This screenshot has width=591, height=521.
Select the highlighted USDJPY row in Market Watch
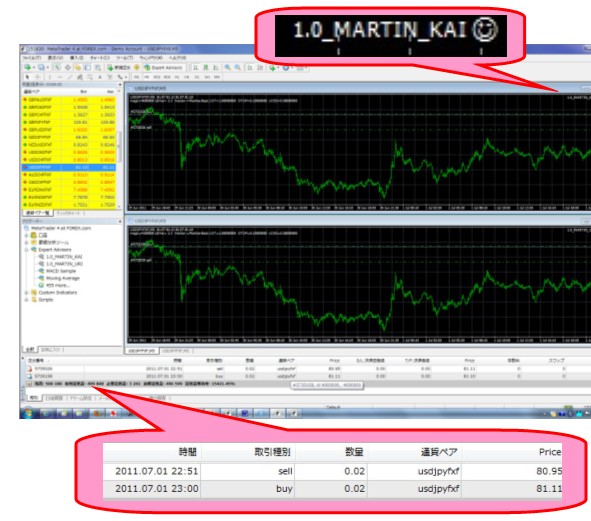pos(69,167)
